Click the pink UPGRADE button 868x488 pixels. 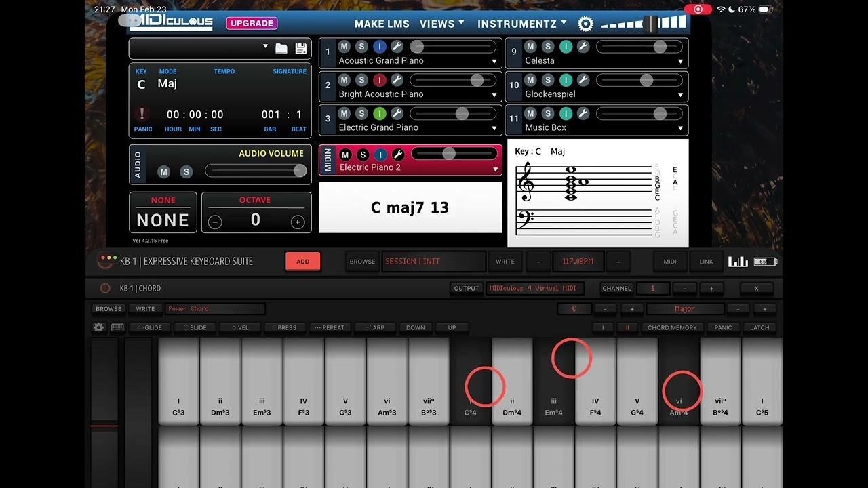point(252,23)
